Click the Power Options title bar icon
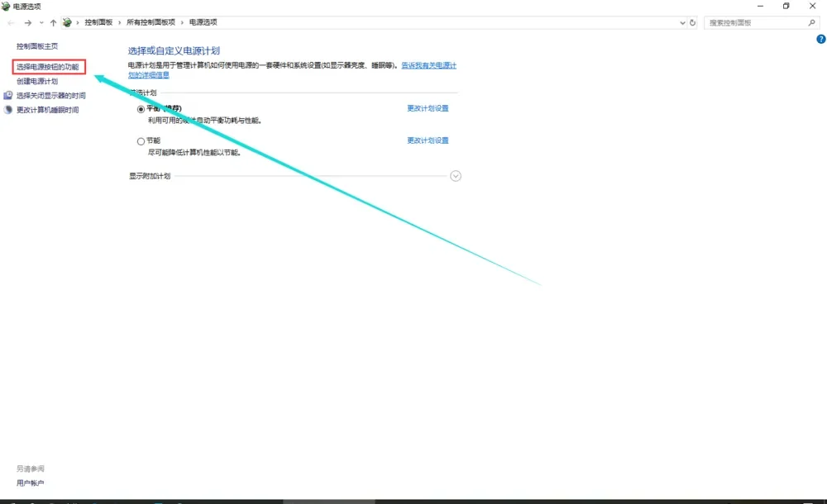Image resolution: width=827 pixels, height=504 pixels. point(6,7)
